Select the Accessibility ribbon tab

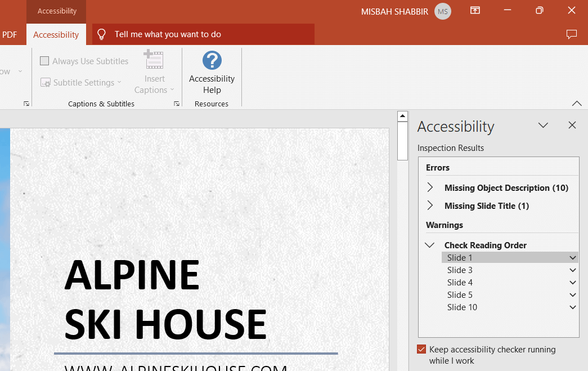click(56, 35)
